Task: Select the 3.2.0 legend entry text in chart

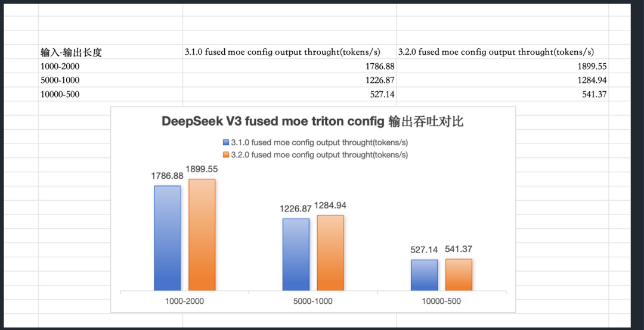Action: click(319, 155)
